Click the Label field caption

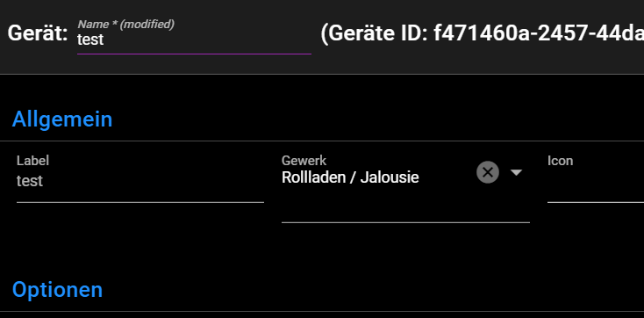pyautogui.click(x=32, y=161)
